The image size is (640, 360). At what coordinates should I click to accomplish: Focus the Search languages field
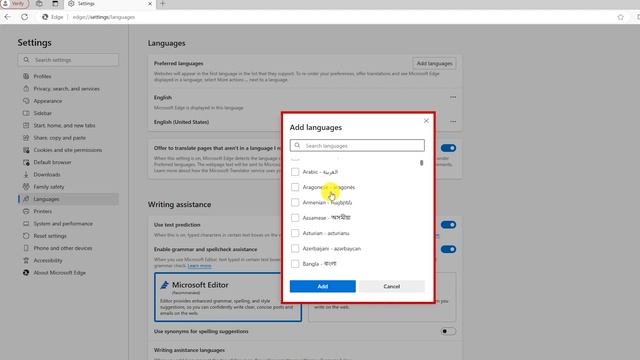tap(357, 145)
